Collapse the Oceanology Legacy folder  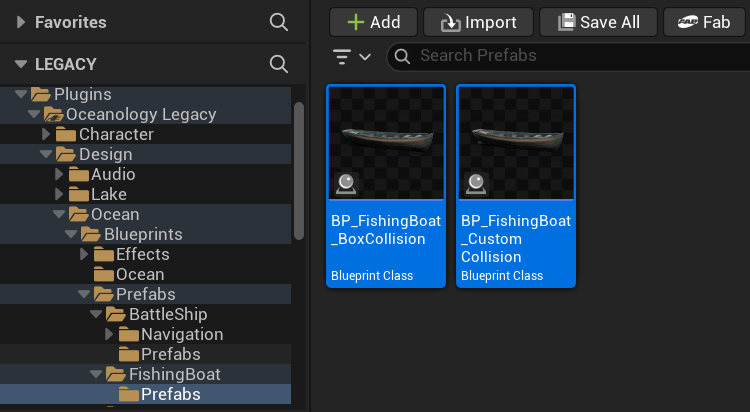click(33, 114)
